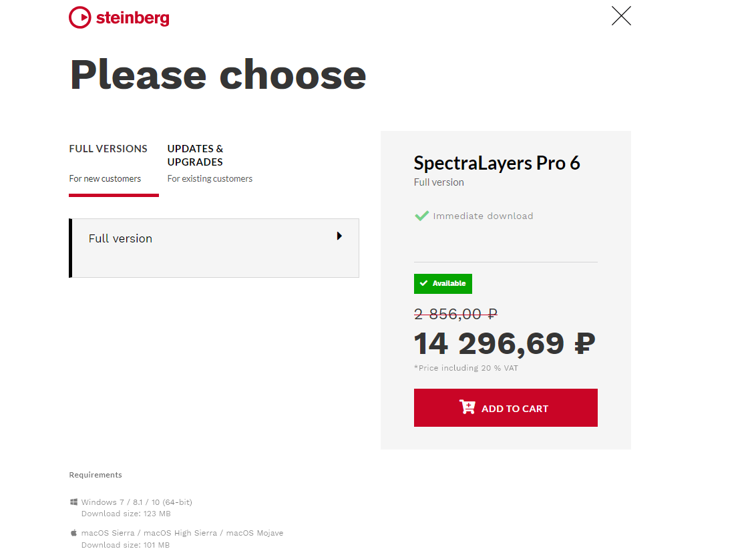
Task: Click the Please choose heading
Action: pyautogui.click(x=218, y=74)
